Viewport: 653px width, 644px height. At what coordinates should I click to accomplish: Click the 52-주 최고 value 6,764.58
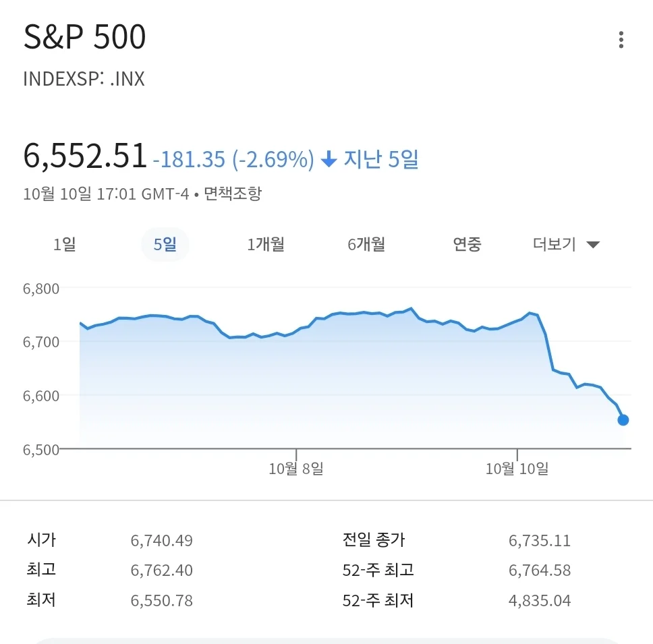(540, 570)
